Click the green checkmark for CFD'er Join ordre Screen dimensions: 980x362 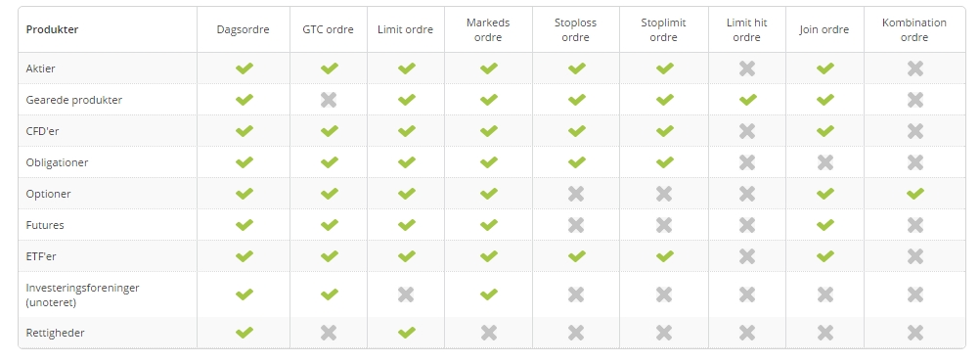[825, 131]
